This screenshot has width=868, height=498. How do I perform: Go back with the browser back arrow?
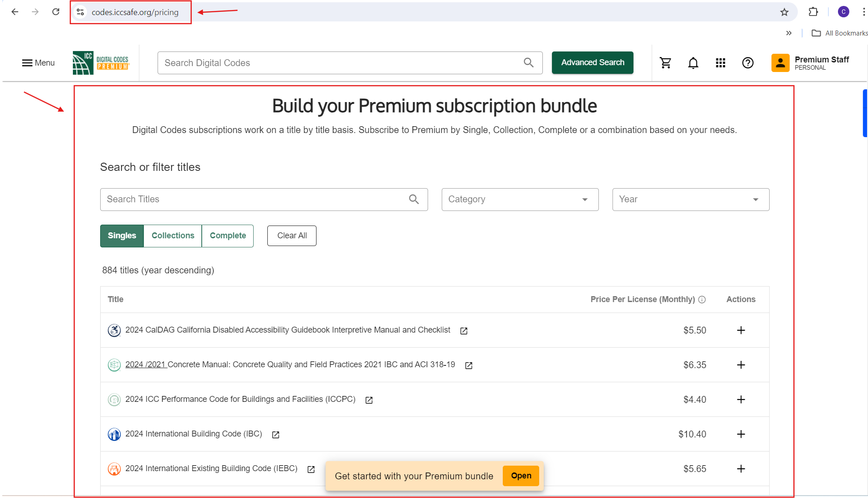point(15,12)
